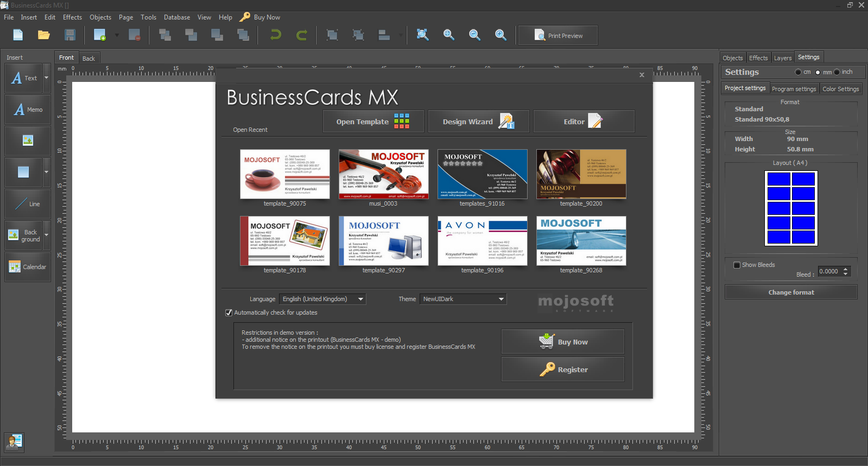Launch the Design Wizard
The image size is (868, 466).
tap(479, 122)
